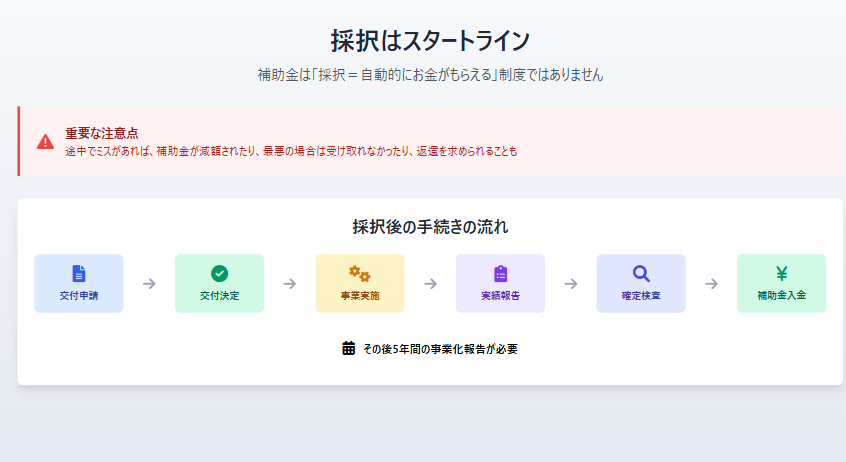This screenshot has height=462, width=846.
Task: Click the arrow between 実績報告 and 確定検査
Action: pyautogui.click(x=571, y=283)
